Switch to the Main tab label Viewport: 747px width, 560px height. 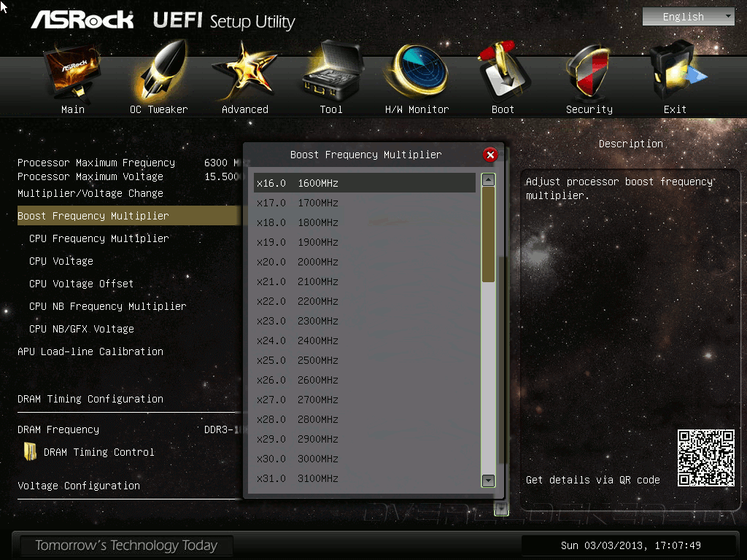(x=73, y=109)
